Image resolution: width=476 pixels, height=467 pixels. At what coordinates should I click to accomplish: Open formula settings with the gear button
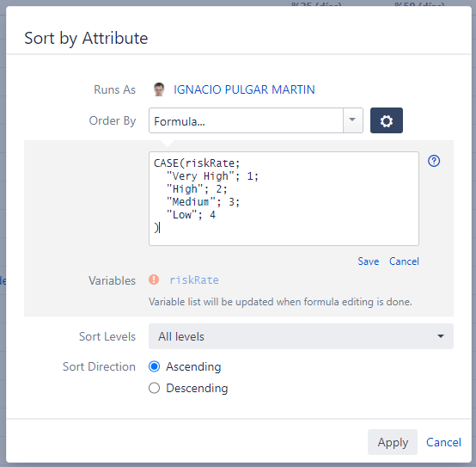(x=387, y=120)
